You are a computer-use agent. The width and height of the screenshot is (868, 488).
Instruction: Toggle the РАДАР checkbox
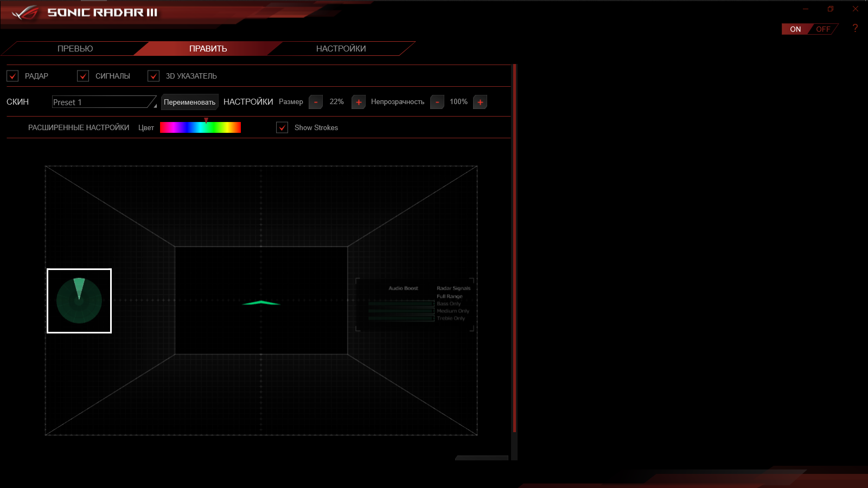12,76
